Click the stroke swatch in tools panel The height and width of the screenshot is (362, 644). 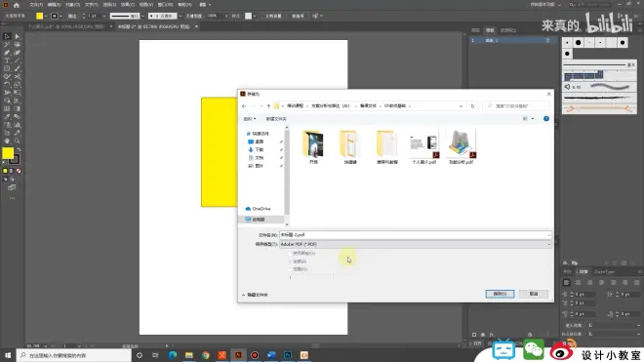[x=15, y=159]
